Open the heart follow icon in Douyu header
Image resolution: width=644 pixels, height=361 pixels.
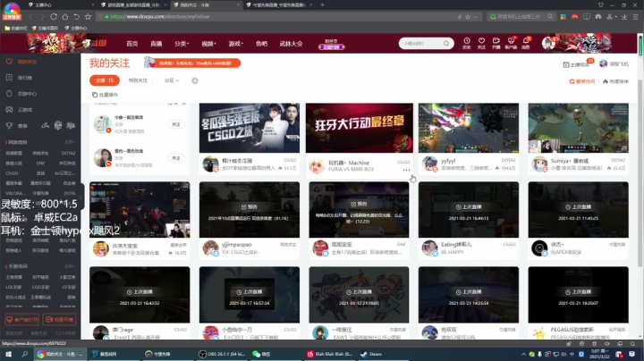pyautogui.click(x=481, y=43)
